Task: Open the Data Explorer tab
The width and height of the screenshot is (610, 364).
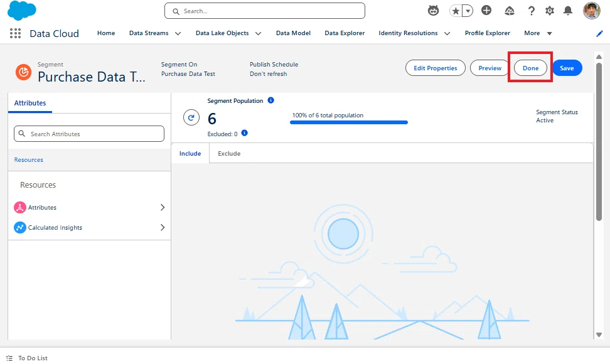Action: point(345,33)
